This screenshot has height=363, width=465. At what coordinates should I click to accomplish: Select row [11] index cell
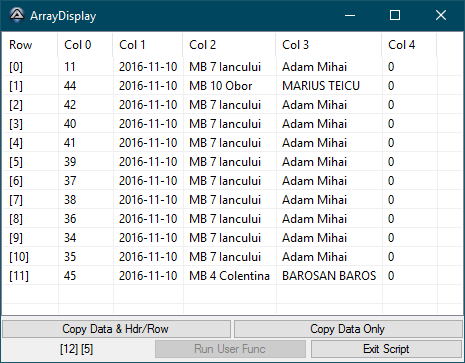[x=19, y=276]
